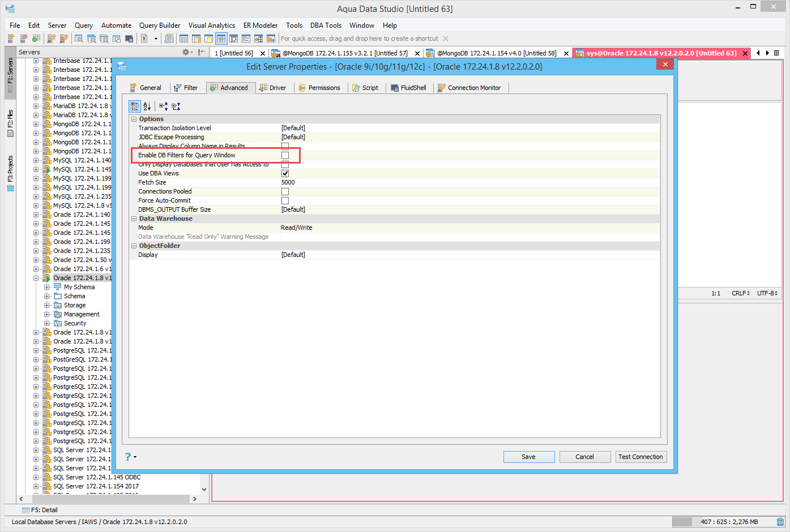Toggle Always Display Column Name in Results
The height and width of the screenshot is (532, 790).
pyautogui.click(x=285, y=146)
